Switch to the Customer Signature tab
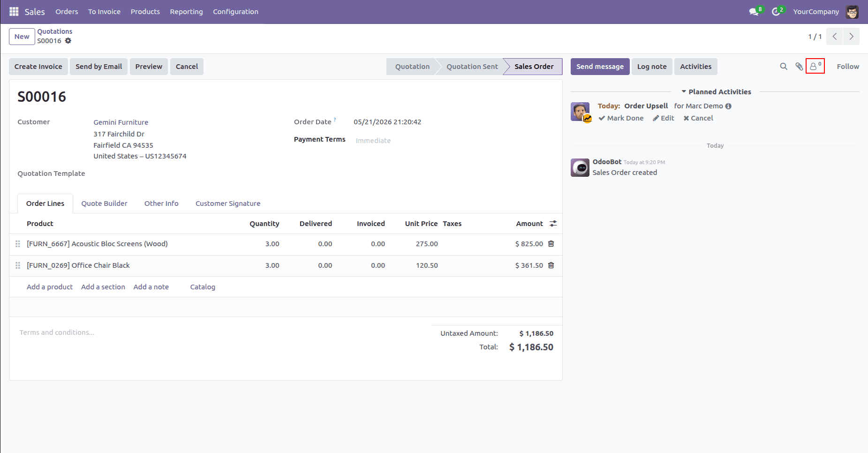 click(x=228, y=204)
